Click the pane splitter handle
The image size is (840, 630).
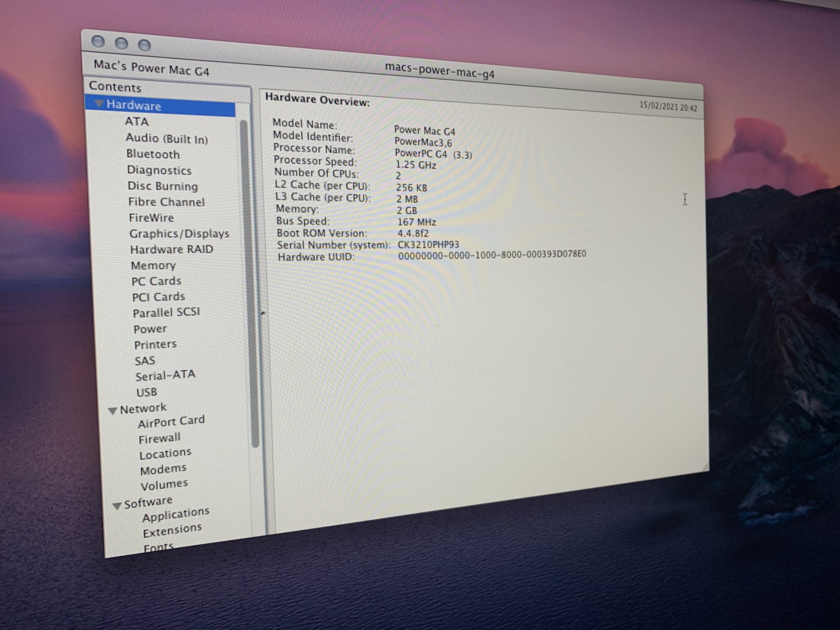(x=263, y=313)
